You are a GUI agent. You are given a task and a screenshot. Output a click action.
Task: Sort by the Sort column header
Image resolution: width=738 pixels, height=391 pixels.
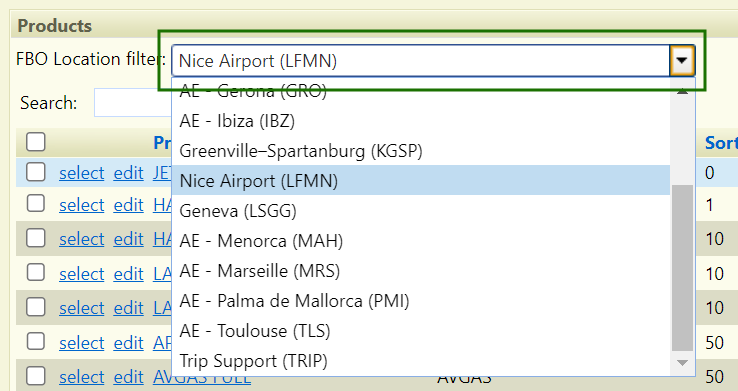(x=721, y=143)
